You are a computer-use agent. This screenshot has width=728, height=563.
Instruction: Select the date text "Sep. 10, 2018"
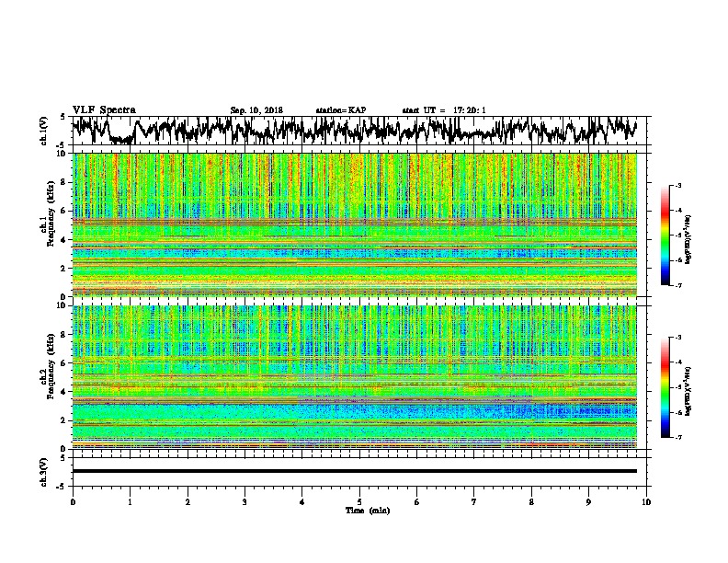(256, 110)
